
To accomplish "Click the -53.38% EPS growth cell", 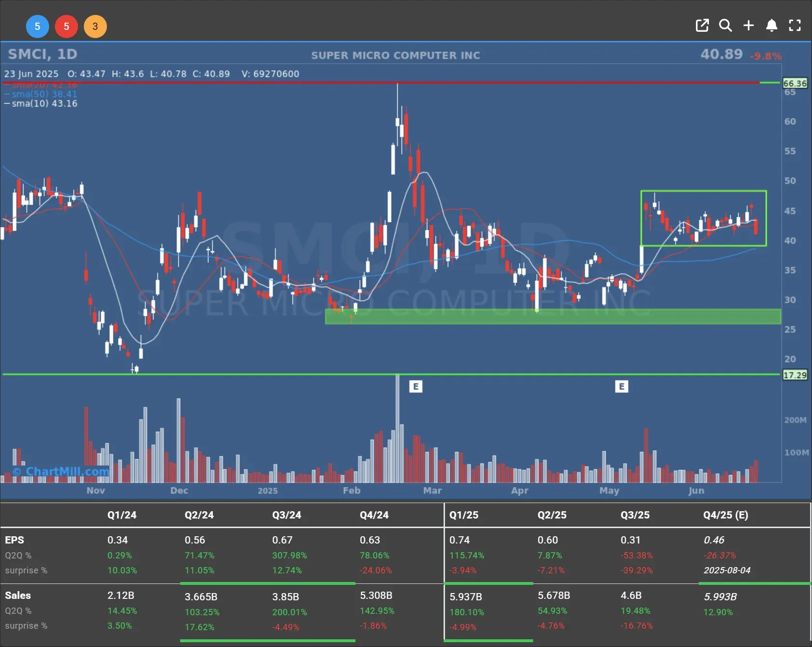I will click(637, 555).
